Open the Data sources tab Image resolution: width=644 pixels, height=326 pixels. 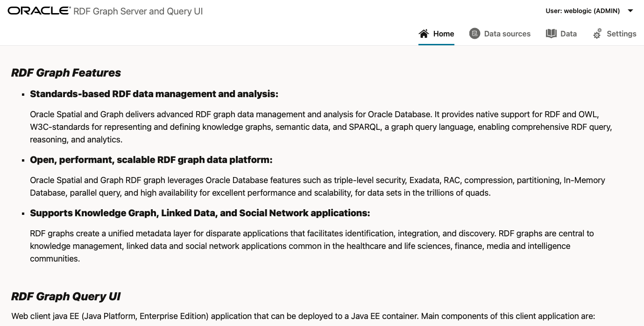tap(507, 34)
